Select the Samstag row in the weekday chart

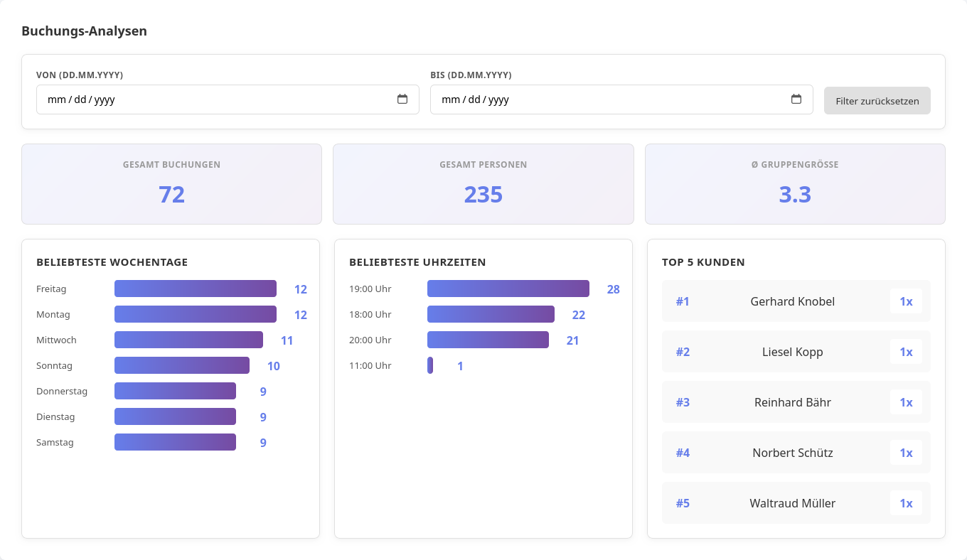[x=175, y=442]
